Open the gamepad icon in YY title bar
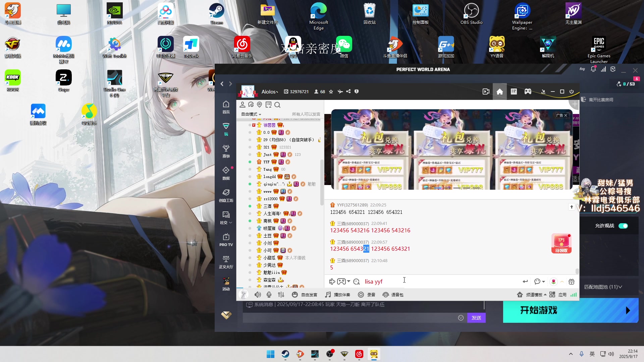The height and width of the screenshot is (362, 644). tap(528, 92)
